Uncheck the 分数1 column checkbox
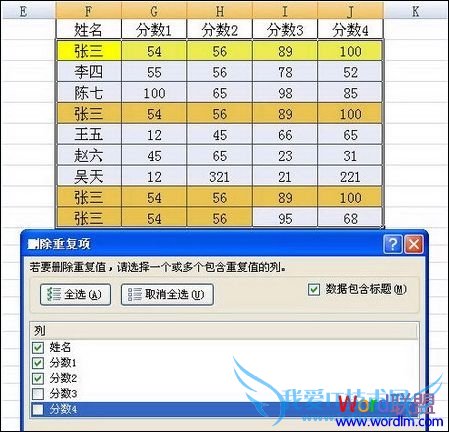Viewport: 449px width, 432px height. click(38, 363)
